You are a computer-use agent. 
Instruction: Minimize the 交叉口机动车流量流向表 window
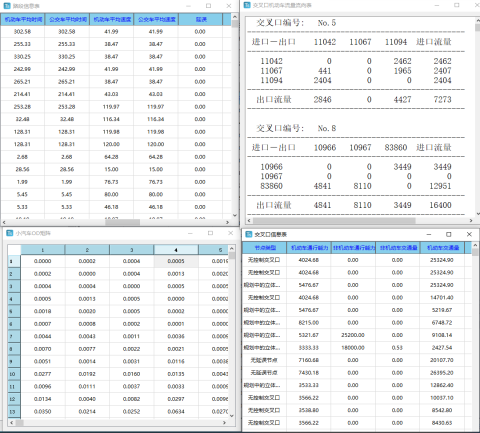(x=437, y=5)
